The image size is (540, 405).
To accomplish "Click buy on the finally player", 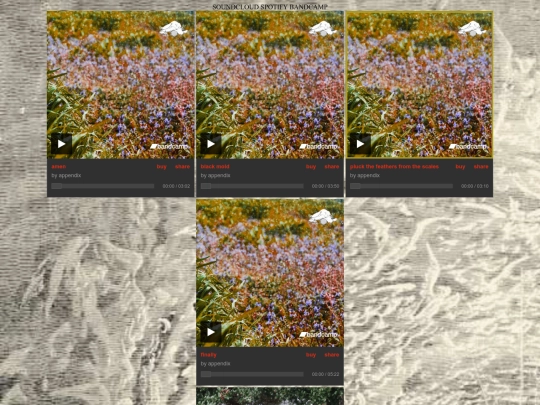I will [x=311, y=355].
